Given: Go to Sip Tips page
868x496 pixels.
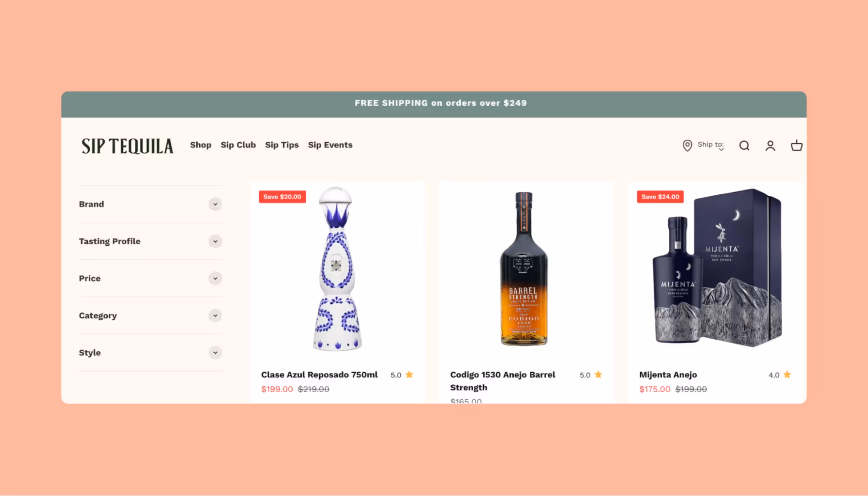Looking at the screenshot, I should click(x=282, y=145).
